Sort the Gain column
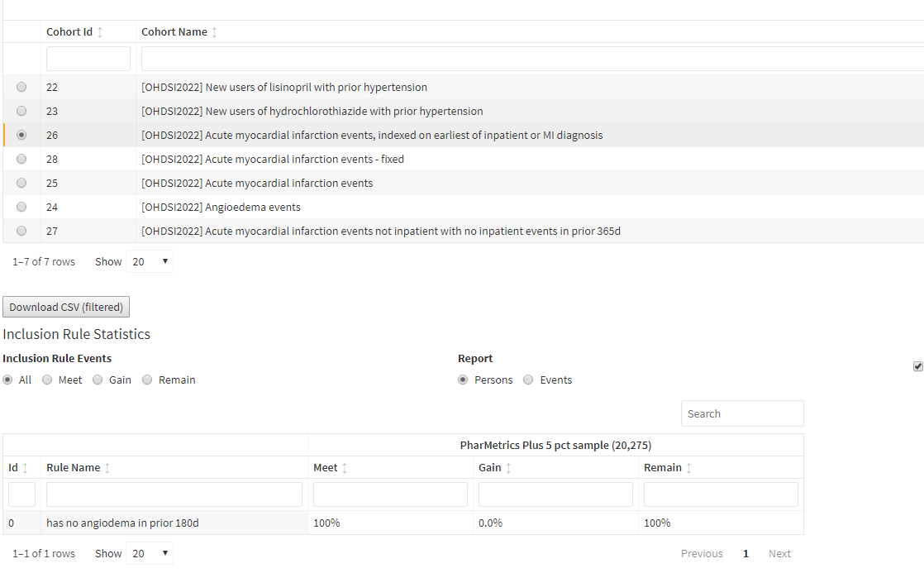Viewport: 924px width, 573px height. pos(508,467)
